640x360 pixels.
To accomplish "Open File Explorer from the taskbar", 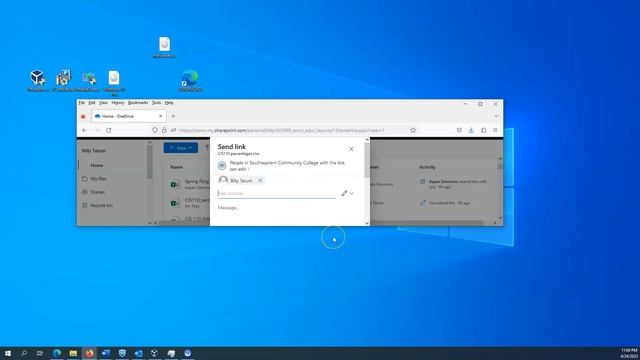I will click(73, 353).
